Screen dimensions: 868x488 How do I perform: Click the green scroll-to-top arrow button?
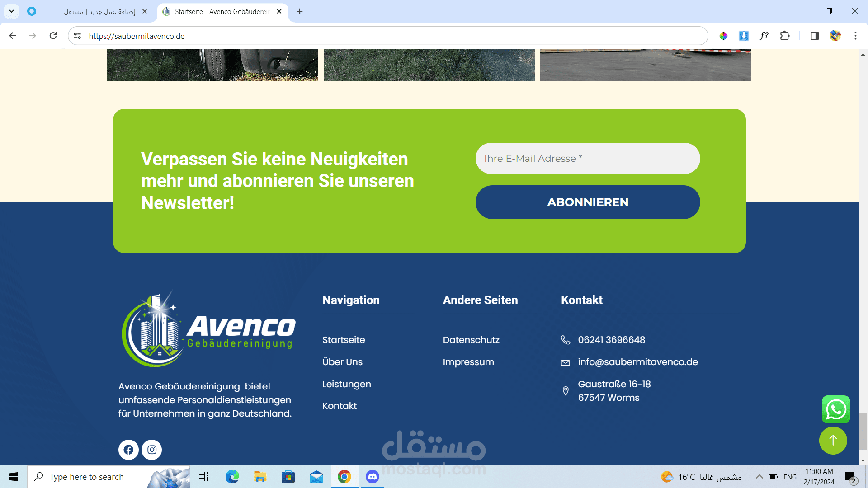point(833,441)
